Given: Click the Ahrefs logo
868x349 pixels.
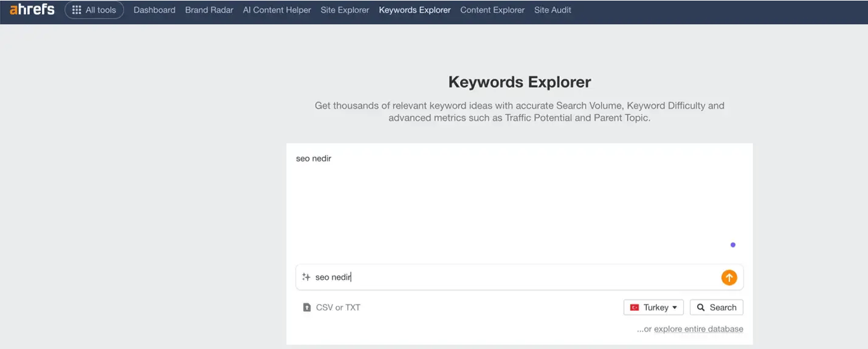Looking at the screenshot, I should tap(32, 10).
